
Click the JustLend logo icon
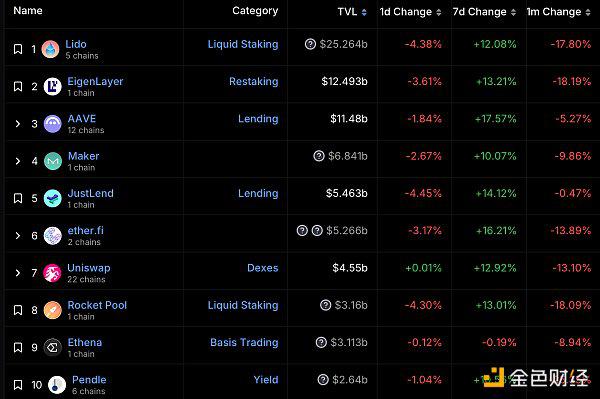52,198
